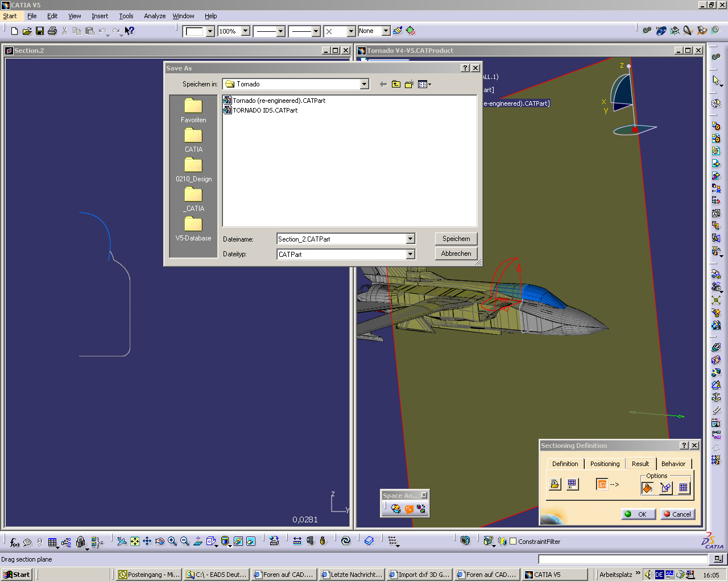Select file TORNADO IDS.CATPart

pos(260,110)
